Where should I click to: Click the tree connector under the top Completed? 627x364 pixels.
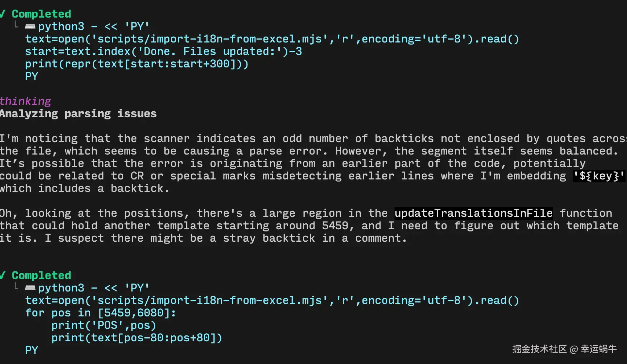click(16, 25)
